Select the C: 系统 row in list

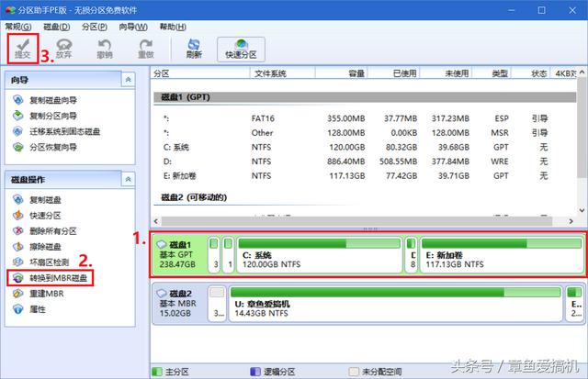coord(365,147)
